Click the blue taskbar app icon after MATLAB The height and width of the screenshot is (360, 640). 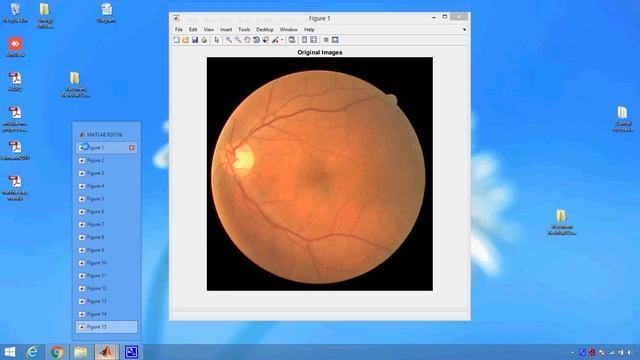[131, 352]
